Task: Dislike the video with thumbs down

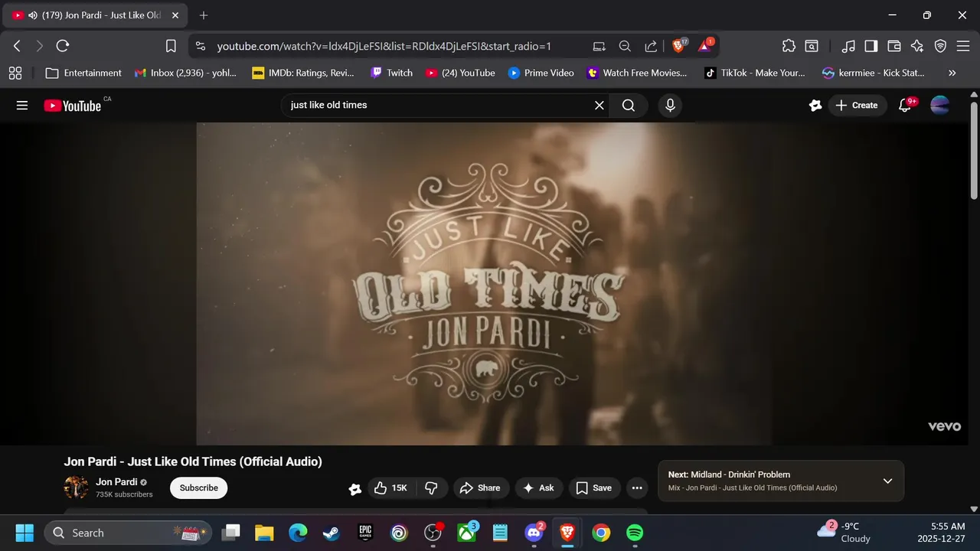Action: coord(431,488)
